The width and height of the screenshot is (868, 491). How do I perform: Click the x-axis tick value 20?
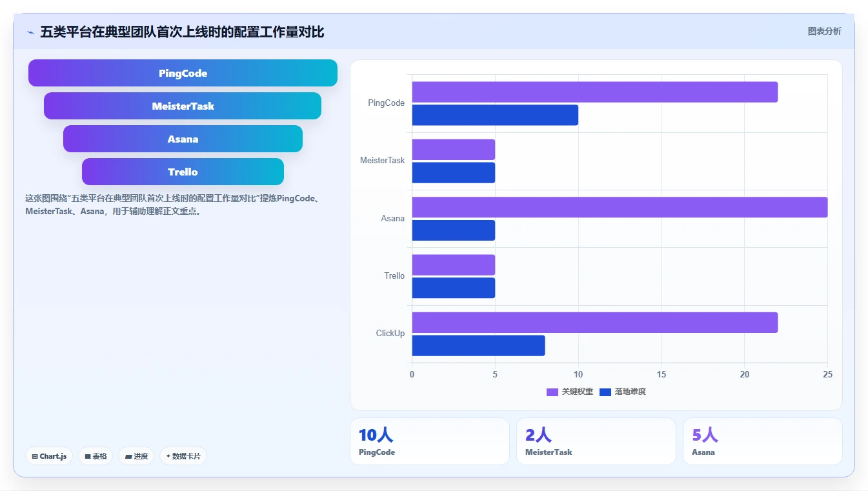745,374
